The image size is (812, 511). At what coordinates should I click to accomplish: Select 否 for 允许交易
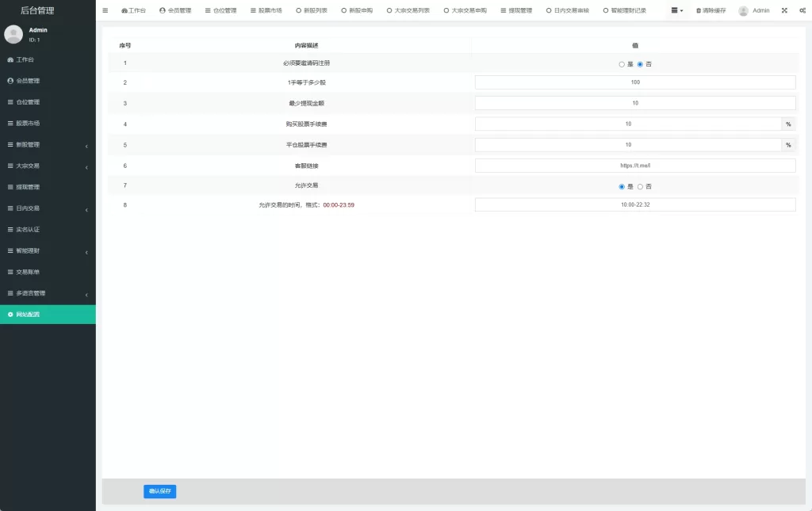640,187
